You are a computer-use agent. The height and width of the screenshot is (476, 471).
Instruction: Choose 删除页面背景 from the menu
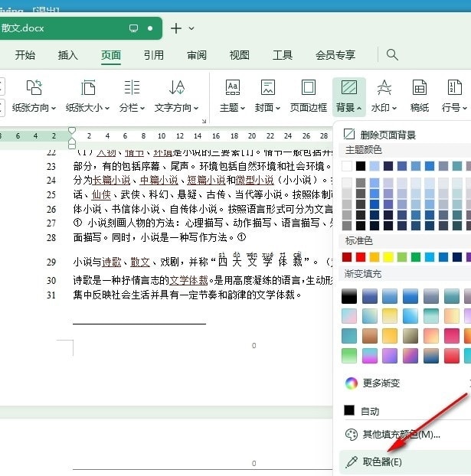(389, 134)
